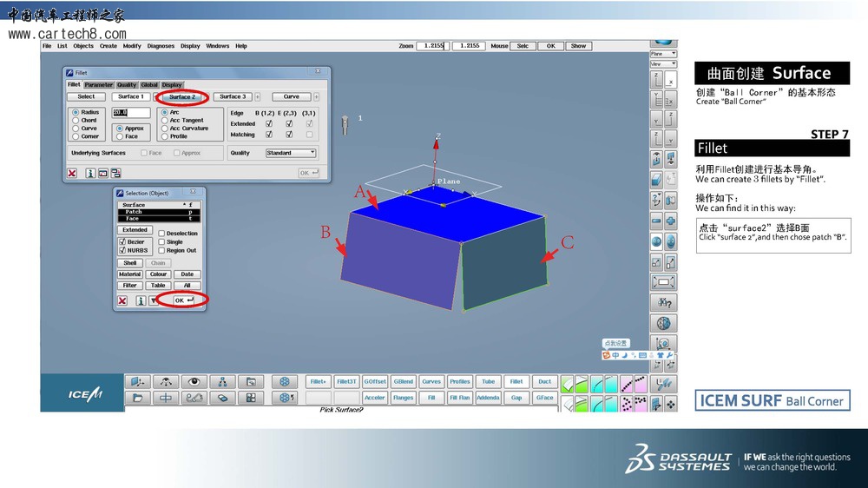
Task: Open the Quality Standard dropdown
Action: [291, 153]
